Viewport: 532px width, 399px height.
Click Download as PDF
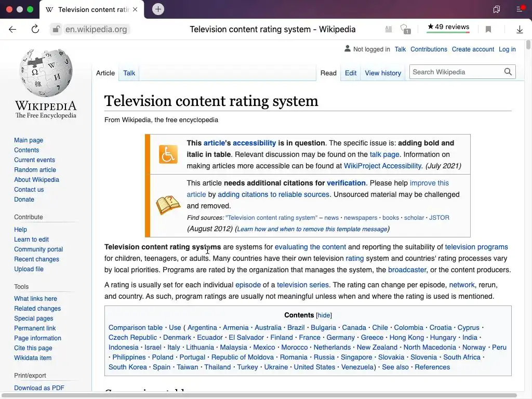coord(39,388)
